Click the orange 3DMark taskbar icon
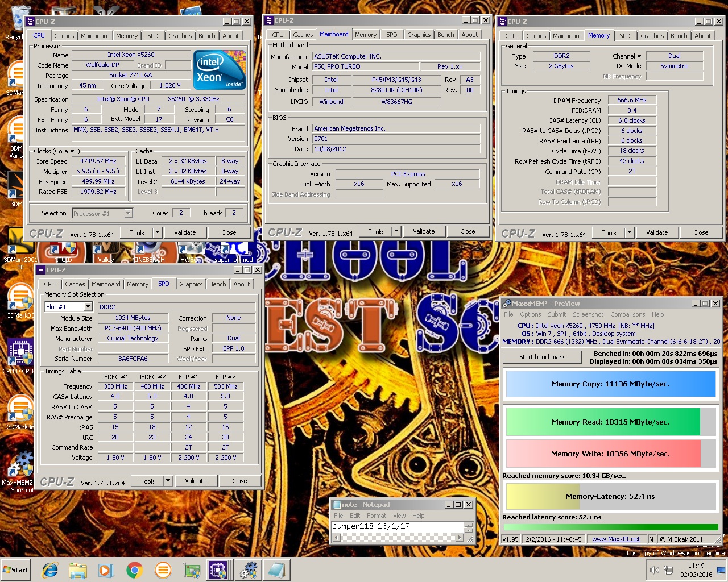This screenshot has height=582, width=728. pyautogui.click(x=163, y=570)
